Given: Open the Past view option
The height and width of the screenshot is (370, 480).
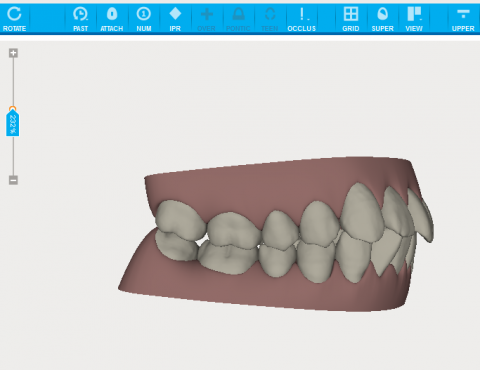Looking at the screenshot, I should pyautogui.click(x=80, y=19).
